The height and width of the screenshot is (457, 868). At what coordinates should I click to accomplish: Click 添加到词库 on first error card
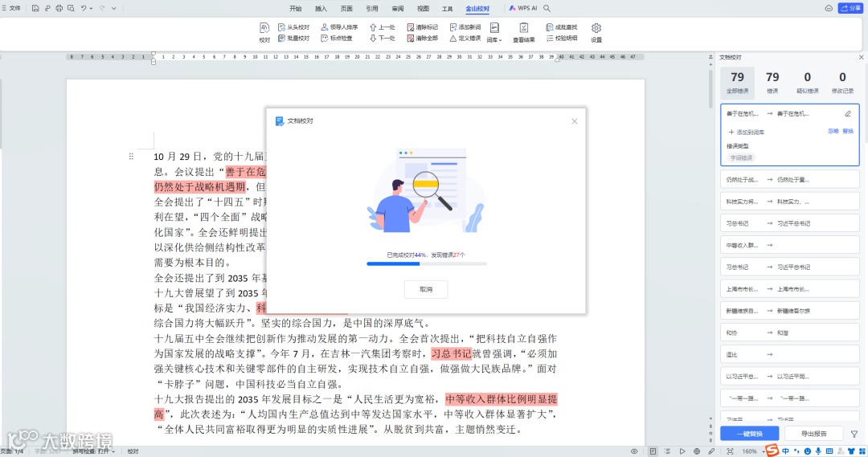tap(746, 133)
